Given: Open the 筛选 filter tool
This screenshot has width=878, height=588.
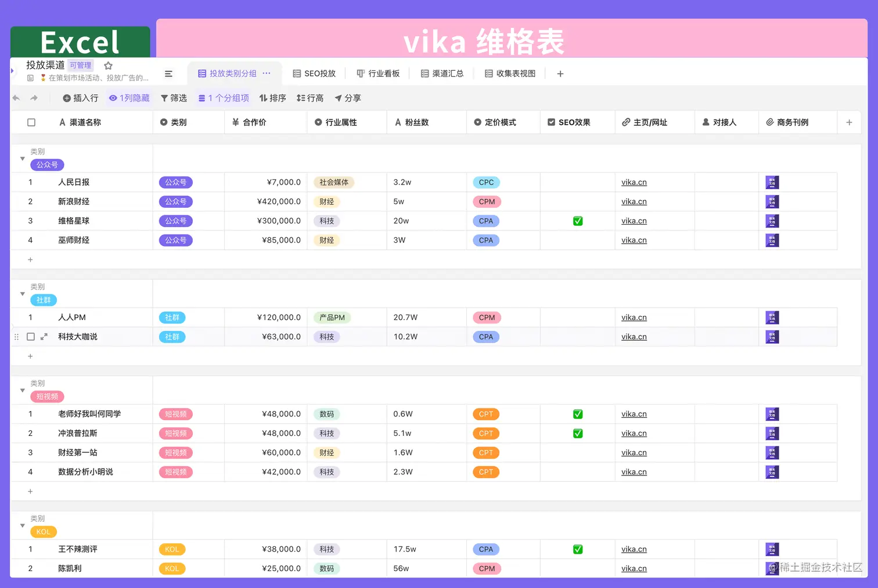Looking at the screenshot, I should (174, 98).
